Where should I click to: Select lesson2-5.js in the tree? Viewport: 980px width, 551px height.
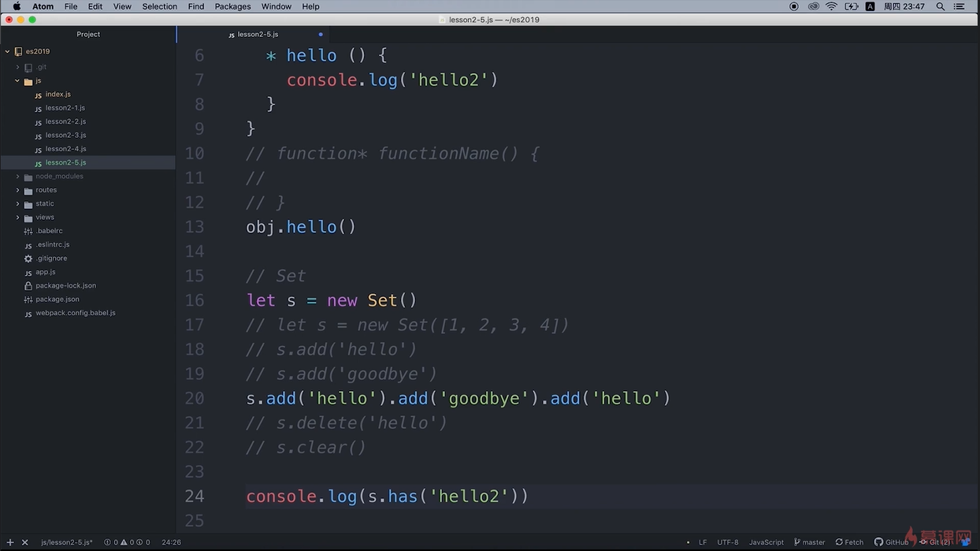point(65,162)
